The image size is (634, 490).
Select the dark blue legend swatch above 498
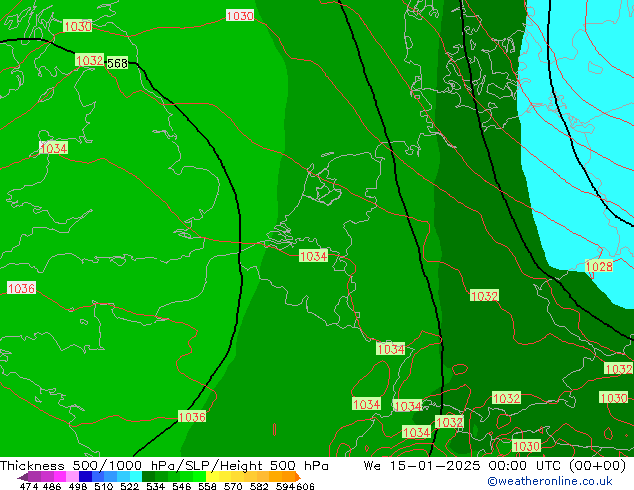click(x=85, y=476)
